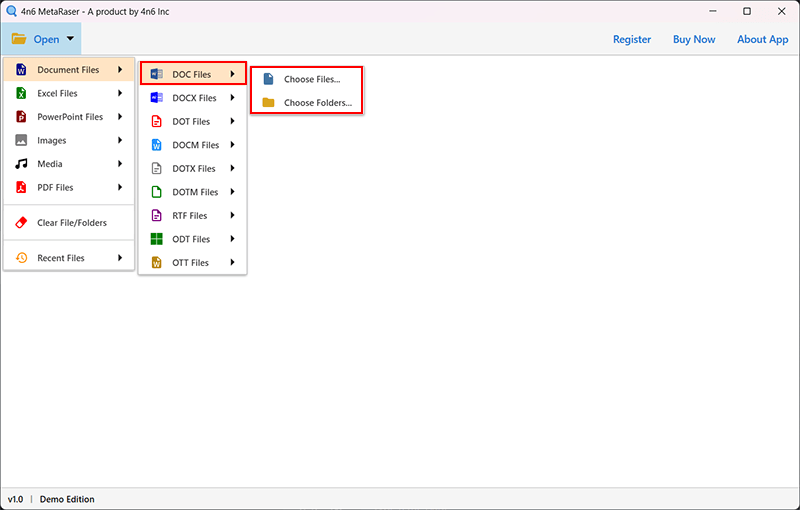800x510 pixels.
Task: Pick the Choose Files... label
Action: click(312, 79)
